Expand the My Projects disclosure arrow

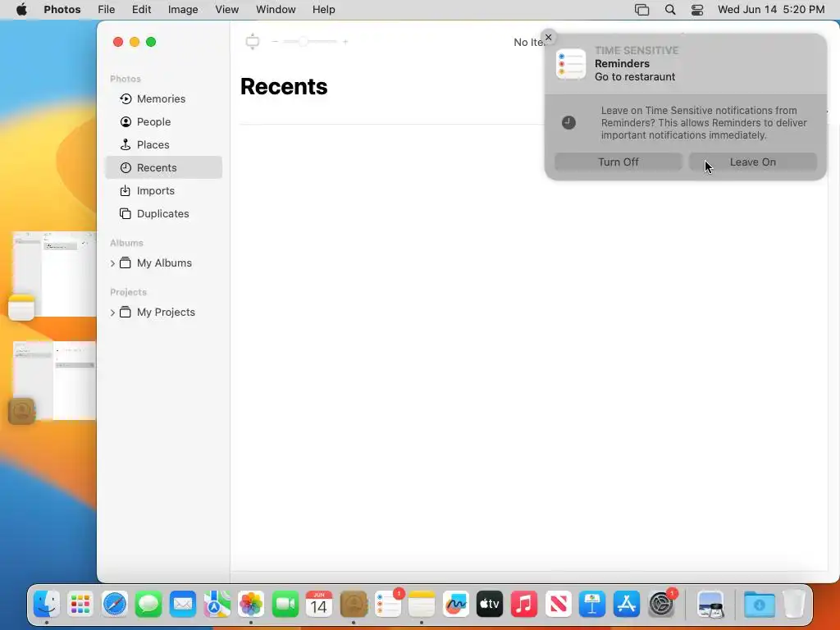(x=112, y=313)
